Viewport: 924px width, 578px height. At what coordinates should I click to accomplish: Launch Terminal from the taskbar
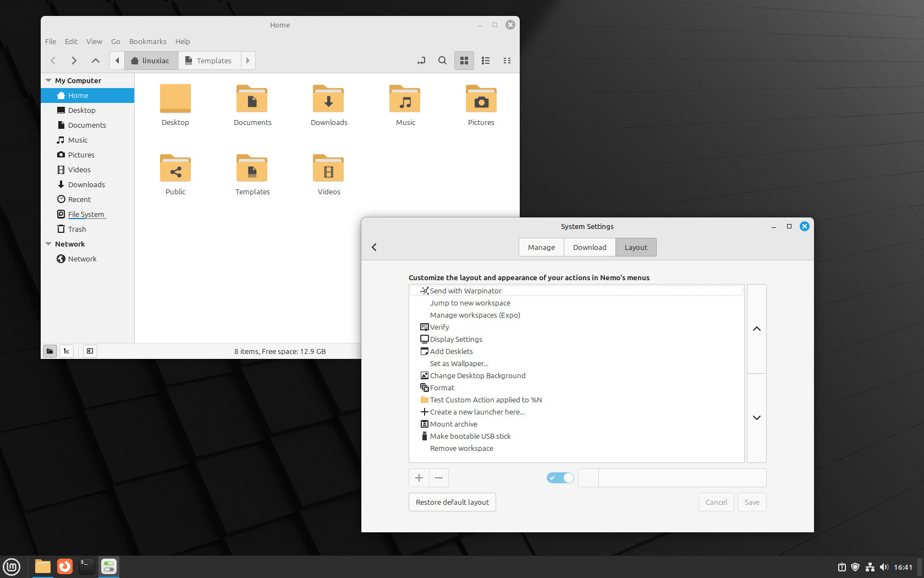86,566
